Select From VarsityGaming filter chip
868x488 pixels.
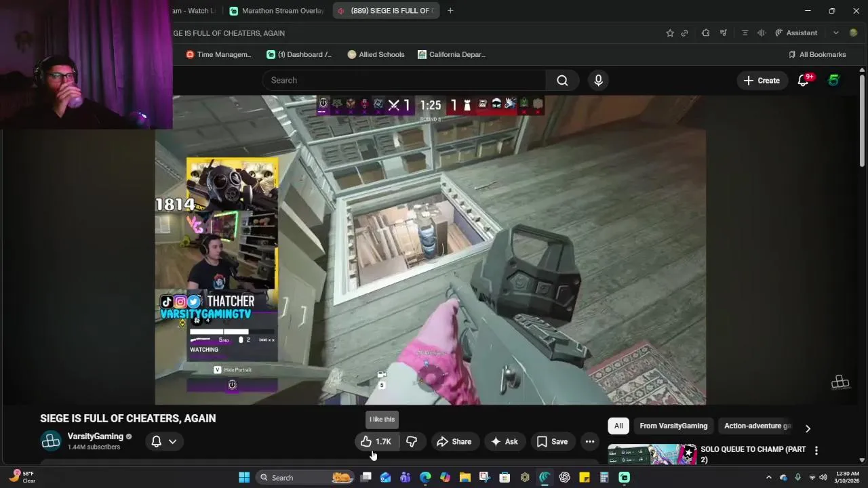(673, 426)
